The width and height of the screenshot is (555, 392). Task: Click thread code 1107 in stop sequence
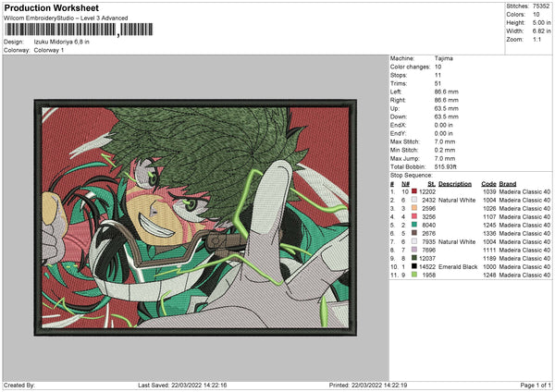pyautogui.click(x=489, y=216)
